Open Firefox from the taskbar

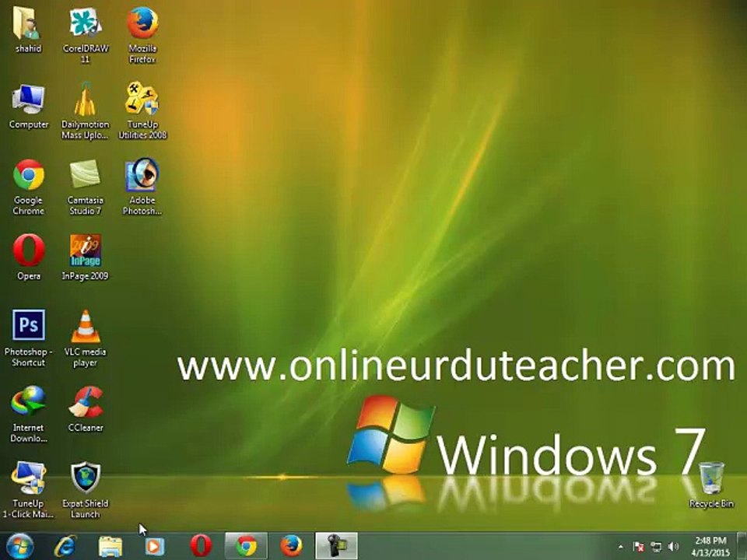[291, 546]
